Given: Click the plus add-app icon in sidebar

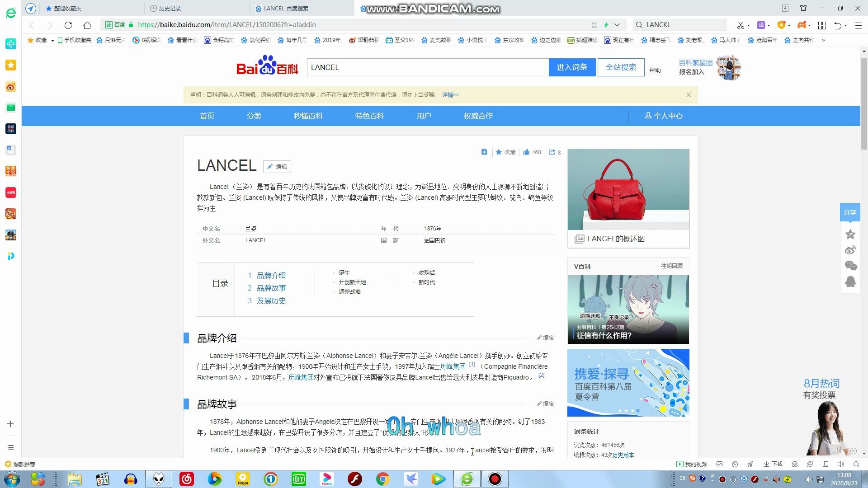Looking at the screenshot, I should tap(11, 424).
